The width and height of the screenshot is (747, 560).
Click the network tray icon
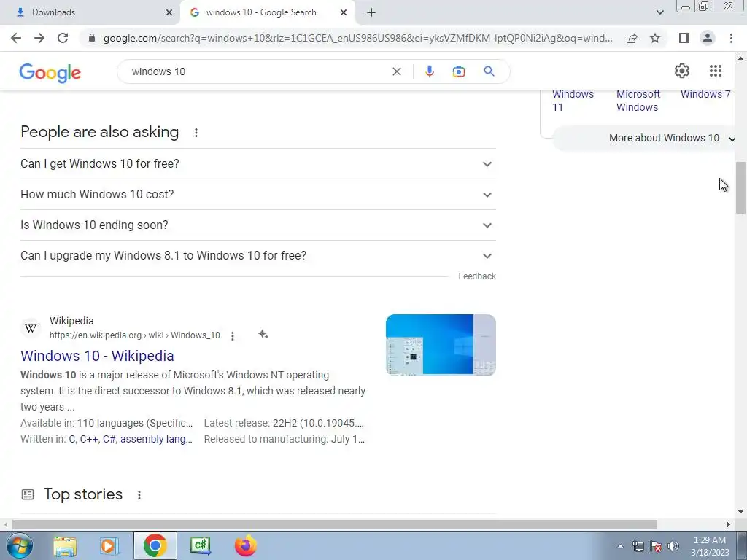tap(638, 546)
